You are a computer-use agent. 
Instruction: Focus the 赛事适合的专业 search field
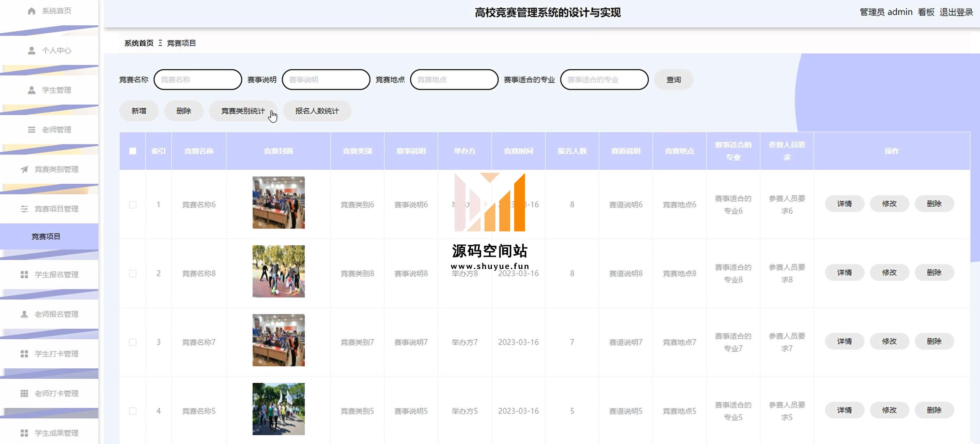604,79
